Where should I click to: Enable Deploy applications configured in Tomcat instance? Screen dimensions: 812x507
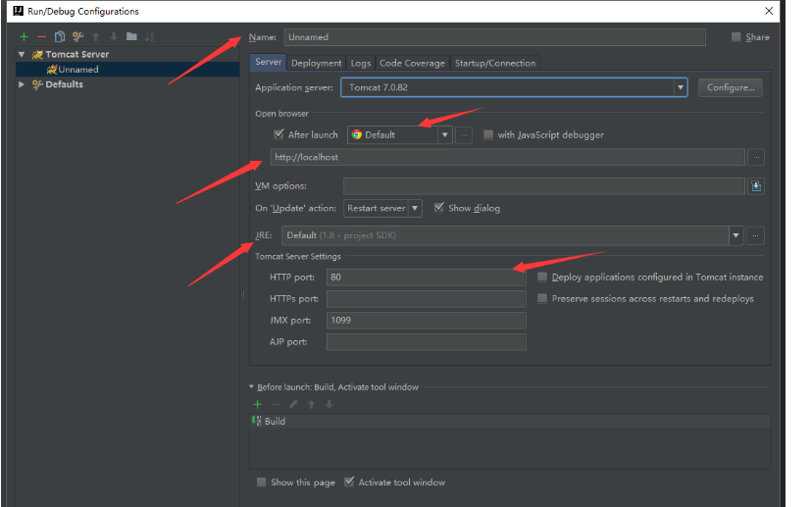[x=542, y=278]
